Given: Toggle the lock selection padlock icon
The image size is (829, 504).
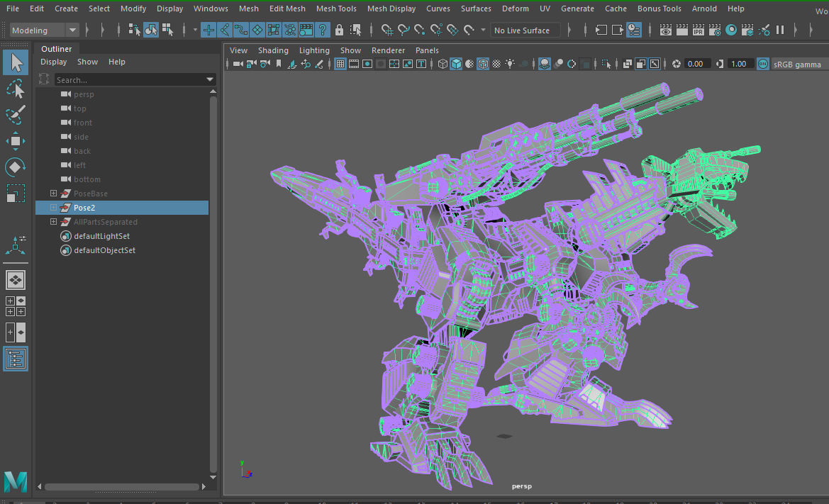Looking at the screenshot, I should click(339, 30).
